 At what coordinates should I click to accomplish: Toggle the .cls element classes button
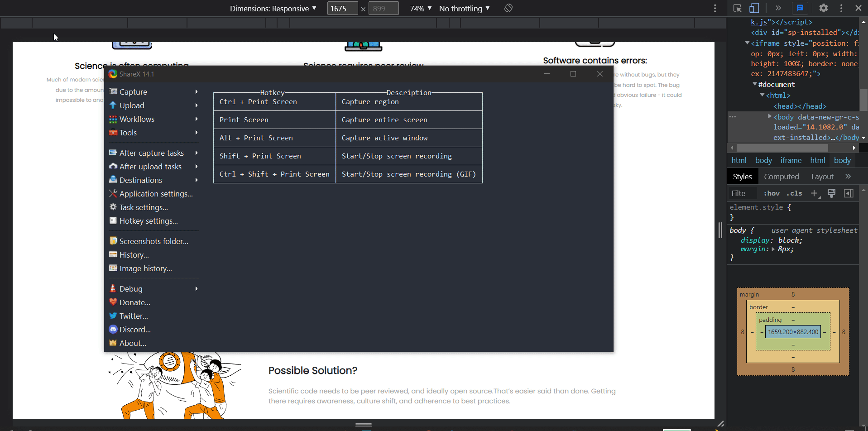(794, 193)
